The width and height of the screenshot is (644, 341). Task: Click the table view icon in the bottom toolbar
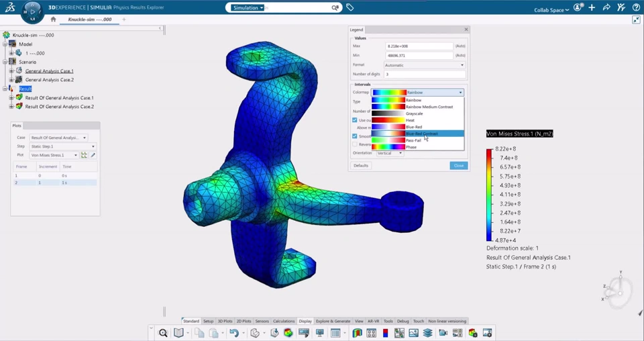click(x=335, y=333)
